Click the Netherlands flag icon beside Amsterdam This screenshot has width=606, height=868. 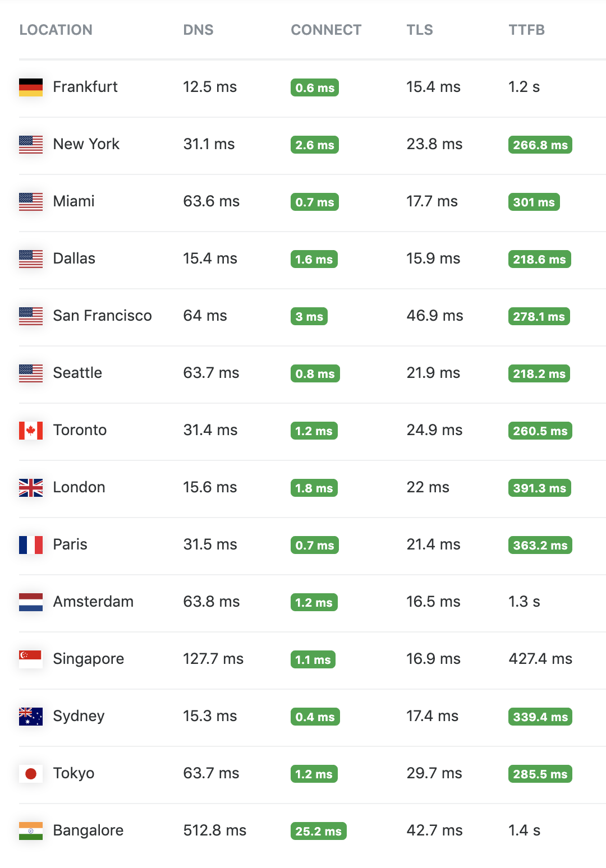(x=31, y=602)
